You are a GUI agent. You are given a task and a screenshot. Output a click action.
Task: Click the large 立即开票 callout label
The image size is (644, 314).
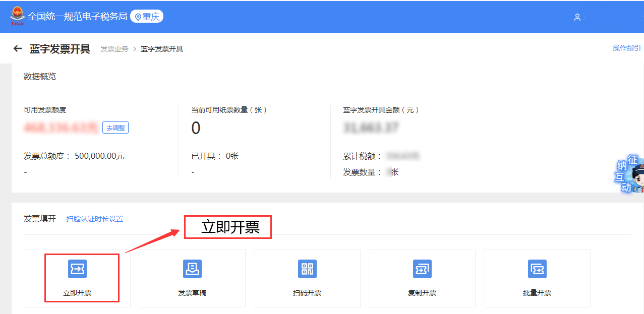[x=230, y=227]
